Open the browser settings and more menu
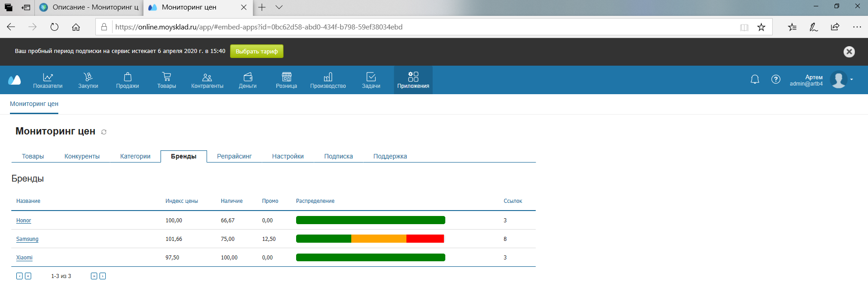This screenshot has width=868, height=307. tap(857, 27)
